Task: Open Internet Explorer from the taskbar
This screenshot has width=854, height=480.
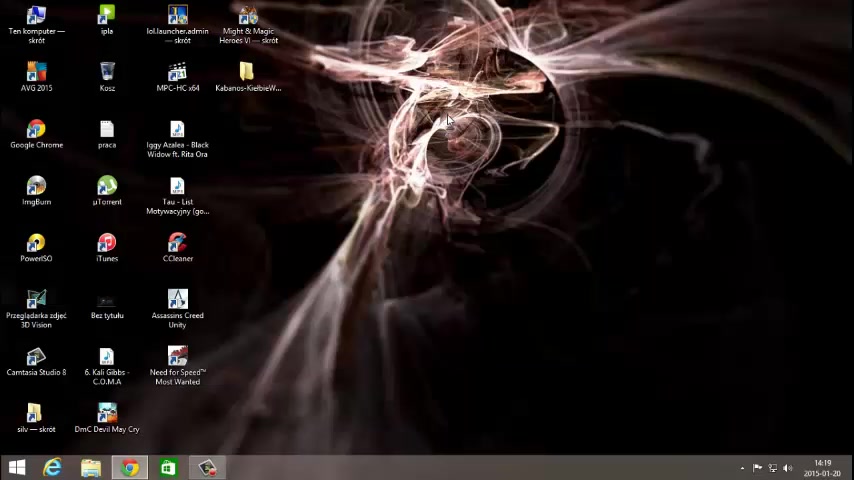Action: [x=52, y=468]
